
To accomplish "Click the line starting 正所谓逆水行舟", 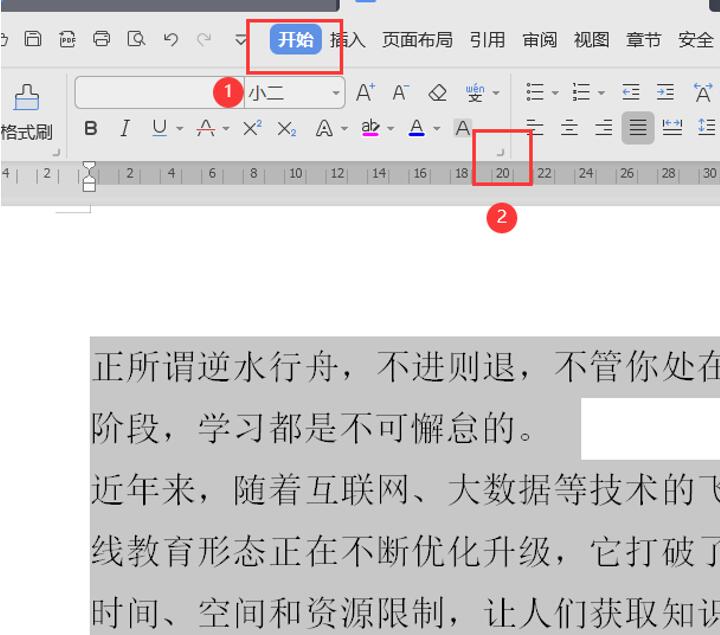I will [x=405, y=366].
